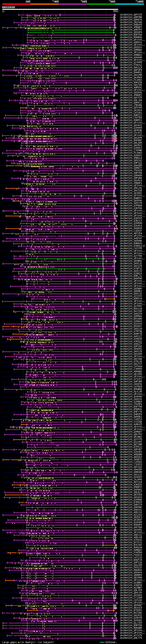Screen dimensions: 146x644
Task: Click the green alignment bar for UniRef100_Q9SKP9
Action: point(71,32)
